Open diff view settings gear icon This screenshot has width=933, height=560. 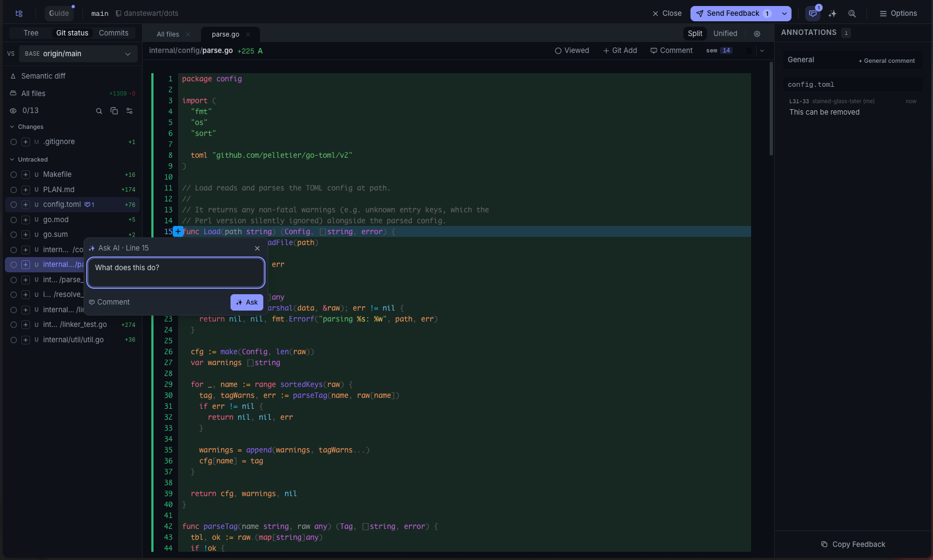757,34
